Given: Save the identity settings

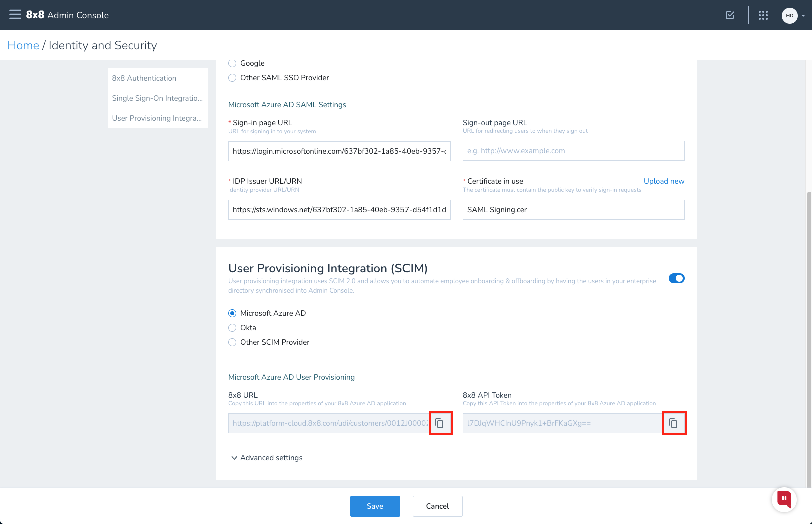Looking at the screenshot, I should [x=375, y=506].
